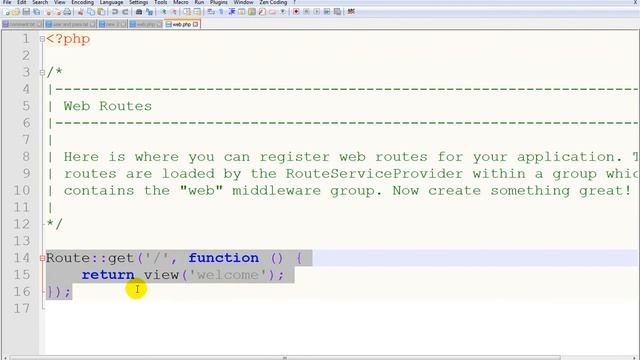This screenshot has width=640, height=360.
Task: Click the macro Playback icon
Action: click(316, 12)
